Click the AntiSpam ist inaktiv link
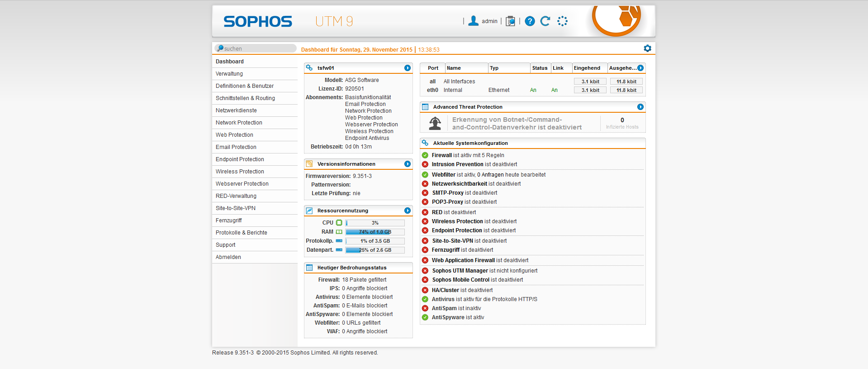 [456, 308]
